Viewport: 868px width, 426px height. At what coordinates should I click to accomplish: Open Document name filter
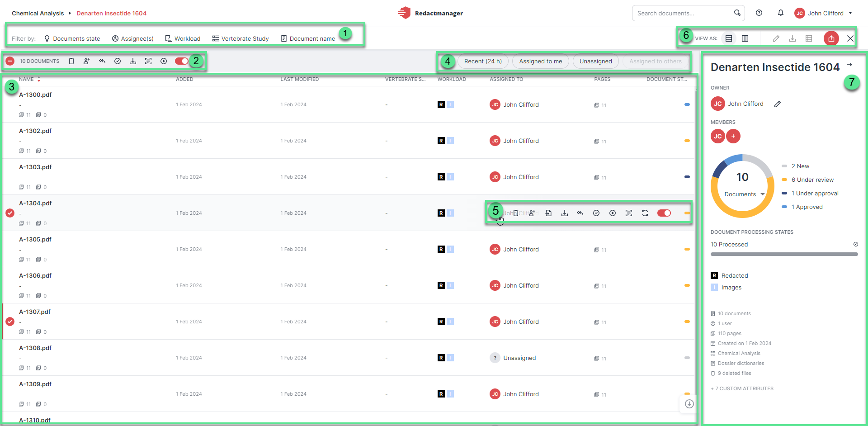(x=308, y=38)
